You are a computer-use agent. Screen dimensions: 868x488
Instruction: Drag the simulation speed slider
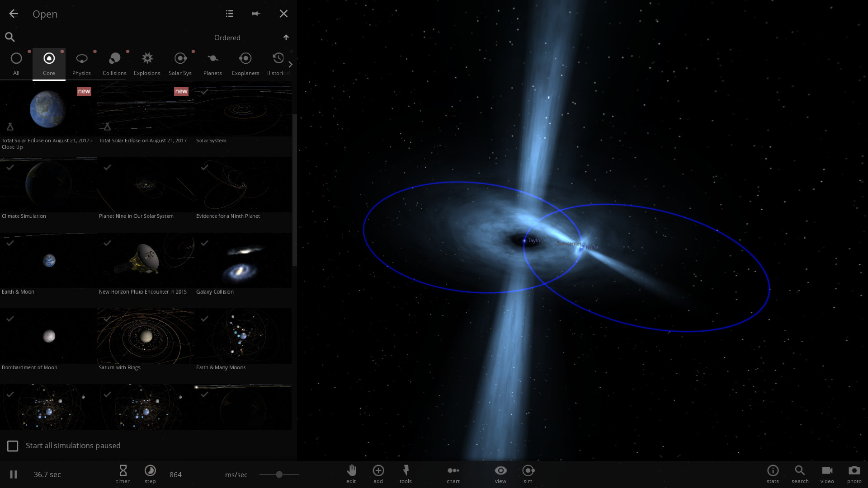tap(279, 474)
